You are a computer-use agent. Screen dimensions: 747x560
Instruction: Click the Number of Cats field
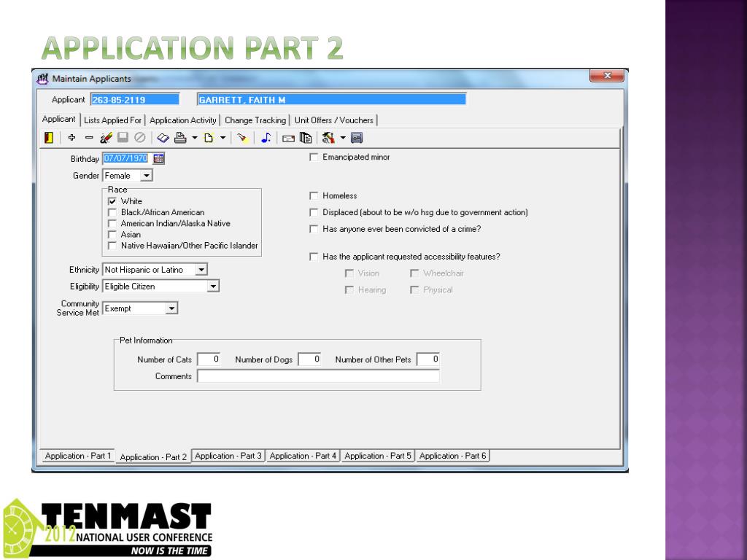pos(209,359)
